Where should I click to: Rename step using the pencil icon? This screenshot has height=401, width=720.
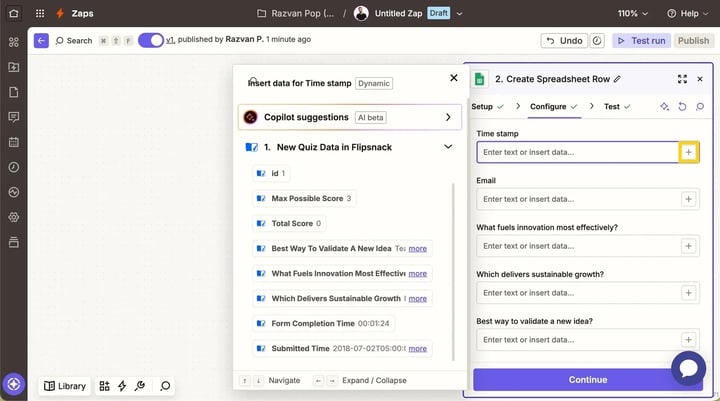pyautogui.click(x=617, y=79)
